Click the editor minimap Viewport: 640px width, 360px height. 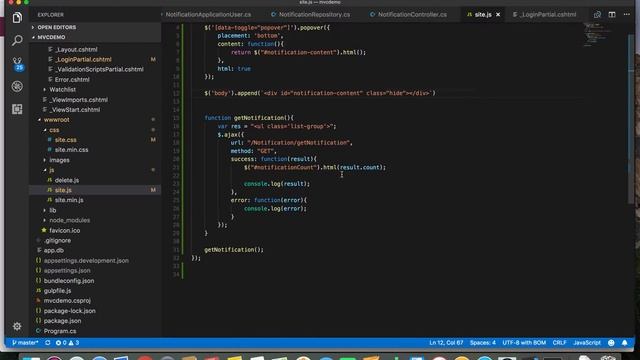[x=598, y=35]
